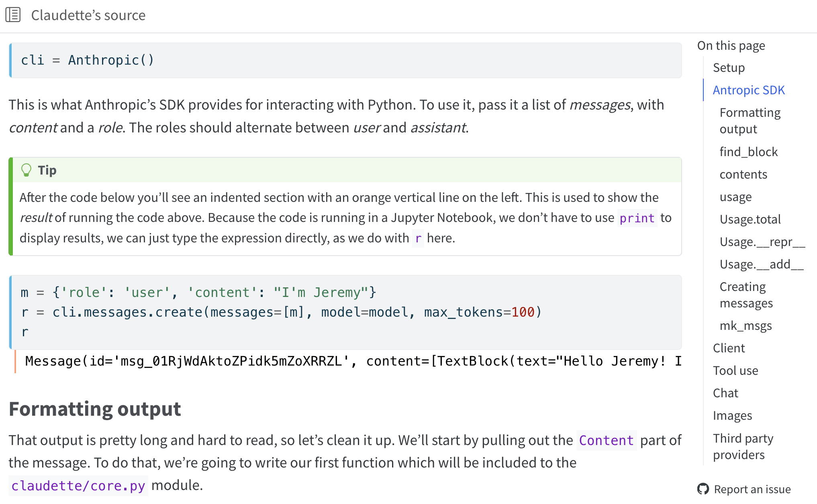This screenshot has width=817, height=504.
Task: Open Tool use section
Action: pos(735,371)
